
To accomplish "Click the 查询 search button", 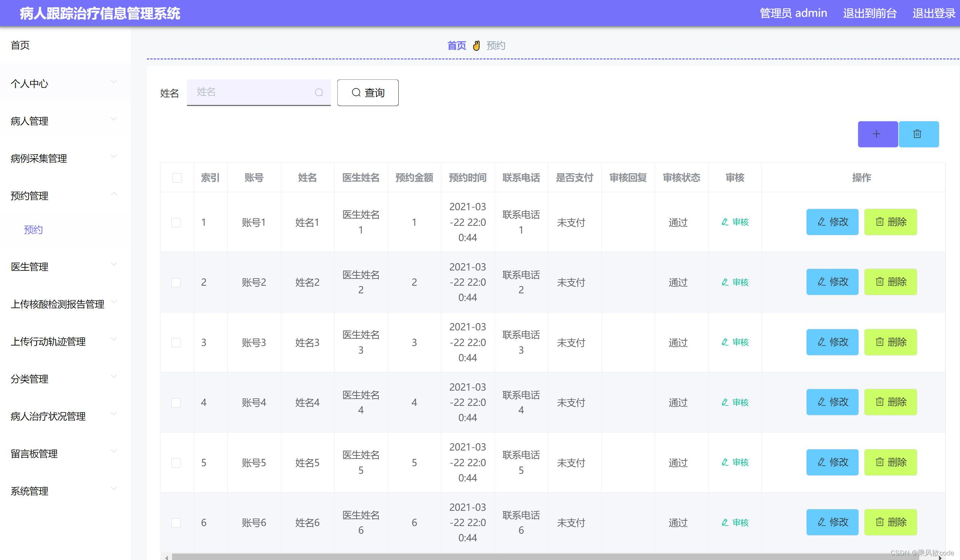I will pyautogui.click(x=368, y=93).
